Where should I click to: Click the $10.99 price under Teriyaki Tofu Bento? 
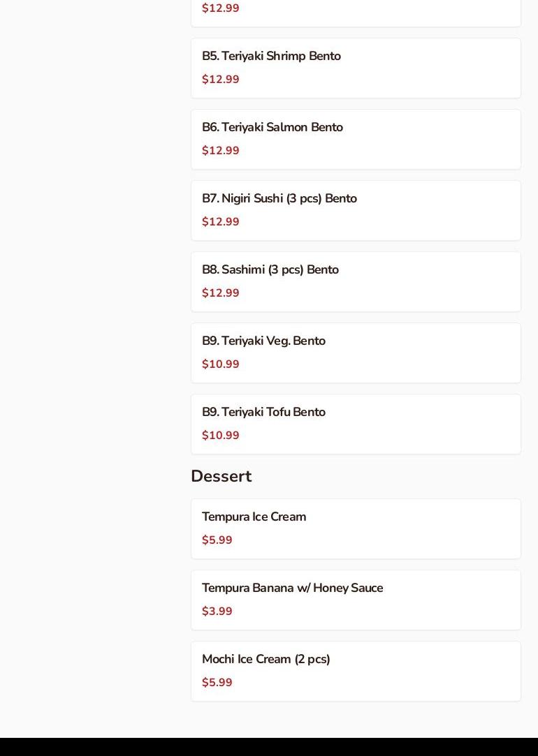pyautogui.click(x=220, y=436)
